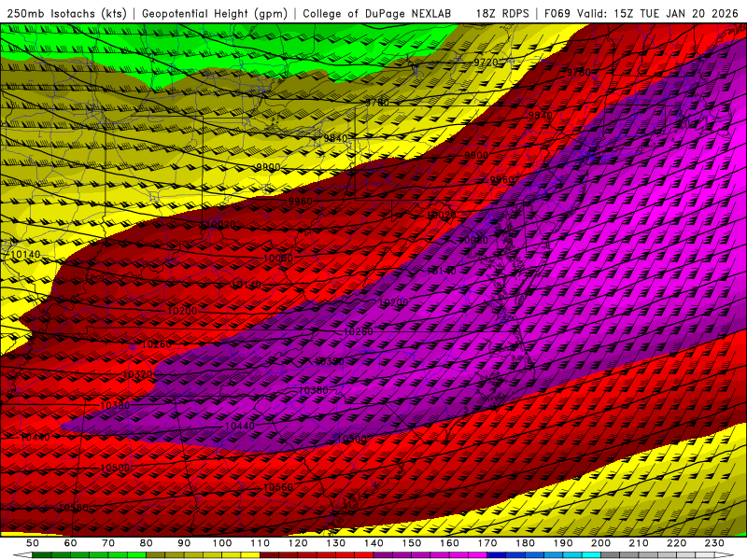Select the 70 value on the legend
Image resolution: width=747 pixels, height=560 pixels.
[108, 543]
